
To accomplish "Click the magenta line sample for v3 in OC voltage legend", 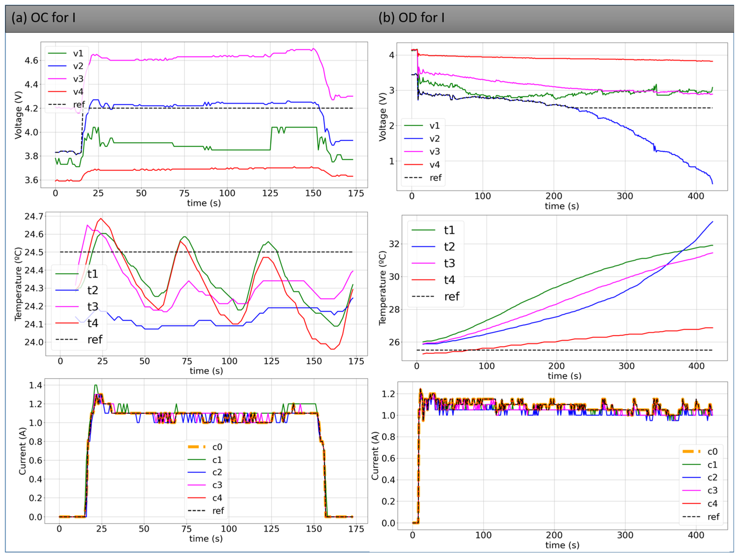I will click(x=57, y=79).
